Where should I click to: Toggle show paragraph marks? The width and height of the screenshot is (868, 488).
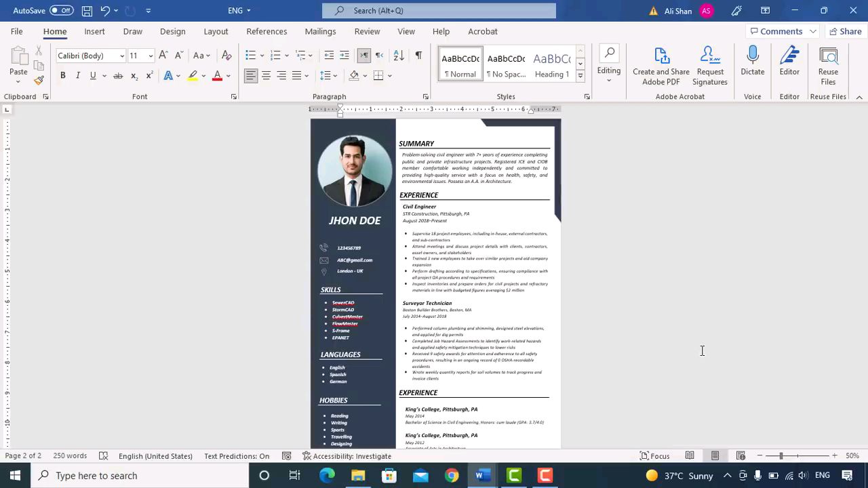pos(418,56)
